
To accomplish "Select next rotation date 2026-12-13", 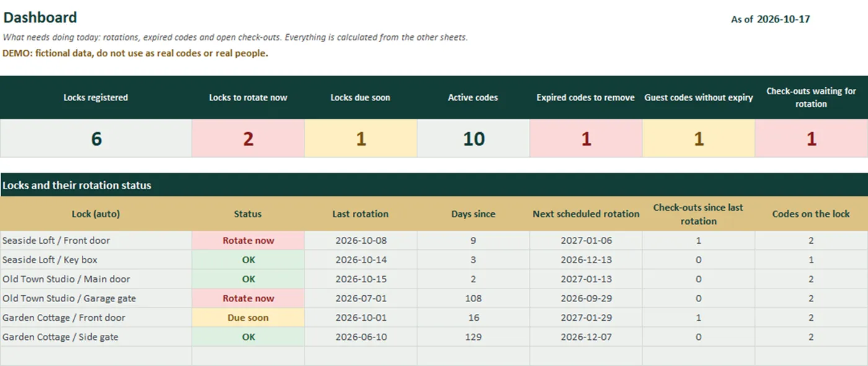I will click(586, 260).
